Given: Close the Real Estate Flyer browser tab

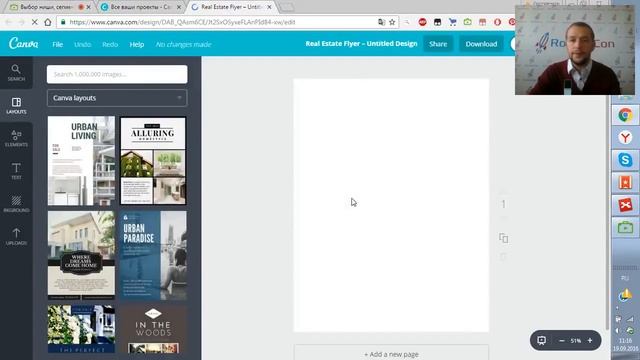Looking at the screenshot, I should (269, 7).
